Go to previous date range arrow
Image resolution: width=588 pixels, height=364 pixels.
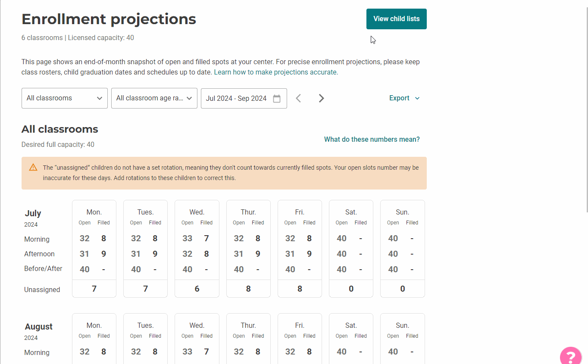298,98
